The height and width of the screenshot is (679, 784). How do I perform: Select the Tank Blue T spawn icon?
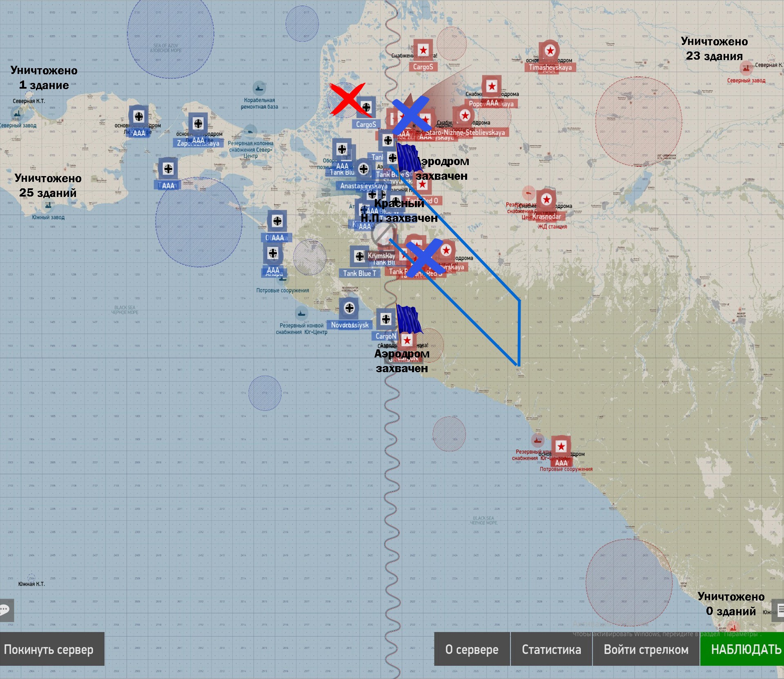click(x=359, y=257)
